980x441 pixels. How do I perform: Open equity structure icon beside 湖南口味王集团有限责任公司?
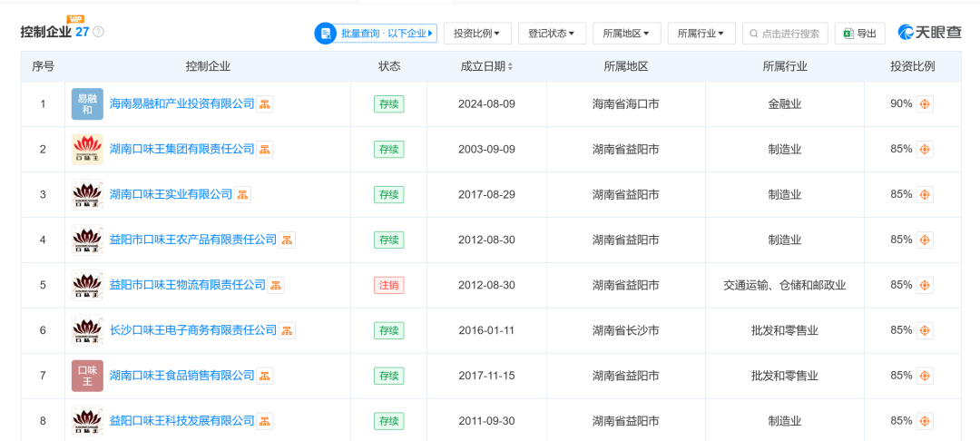[264, 150]
